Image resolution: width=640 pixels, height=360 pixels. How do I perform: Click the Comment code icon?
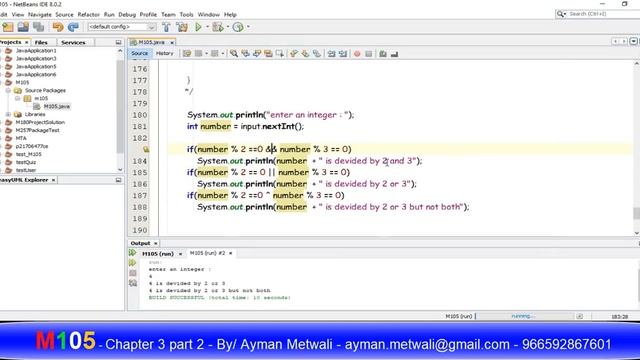[x=383, y=54]
